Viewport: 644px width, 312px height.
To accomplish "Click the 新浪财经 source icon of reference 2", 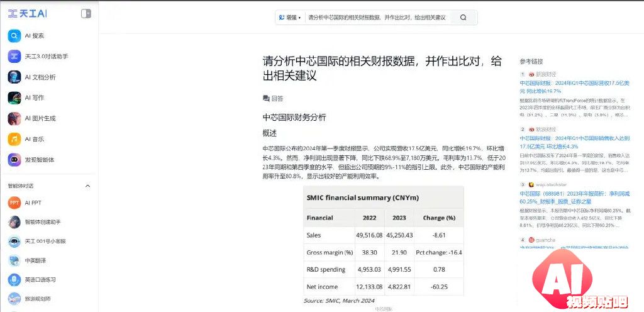I will pos(531,130).
